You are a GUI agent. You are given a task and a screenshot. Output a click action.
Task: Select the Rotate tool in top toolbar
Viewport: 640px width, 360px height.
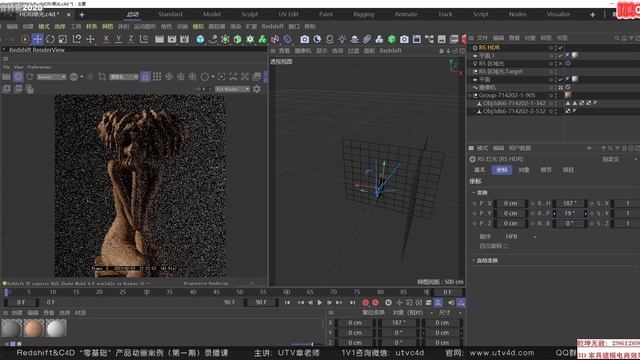click(50, 39)
